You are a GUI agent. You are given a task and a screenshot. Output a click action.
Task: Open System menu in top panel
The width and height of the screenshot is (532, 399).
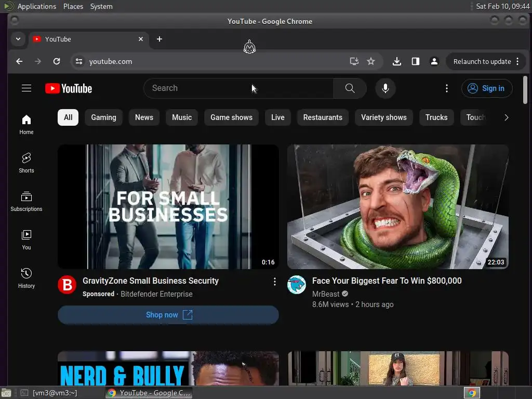point(101,6)
